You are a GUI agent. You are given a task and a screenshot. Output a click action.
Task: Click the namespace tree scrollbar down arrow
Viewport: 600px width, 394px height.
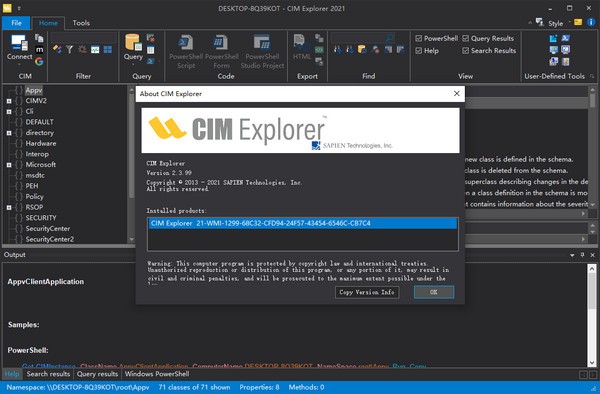131,239
